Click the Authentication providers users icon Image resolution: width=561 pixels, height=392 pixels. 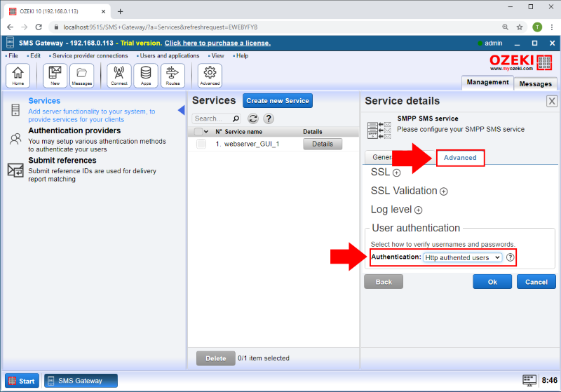pos(15,139)
